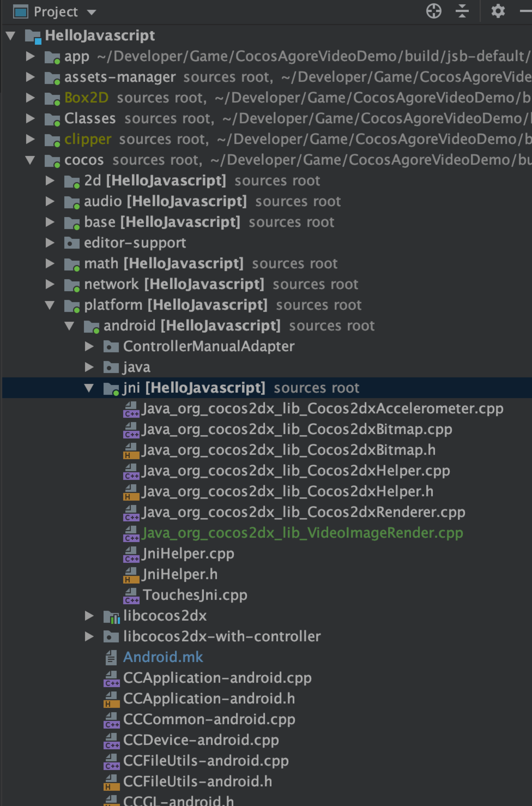Image resolution: width=532 pixels, height=806 pixels.
Task: Select TouchesJni.cpp in the tree
Action: (195, 595)
